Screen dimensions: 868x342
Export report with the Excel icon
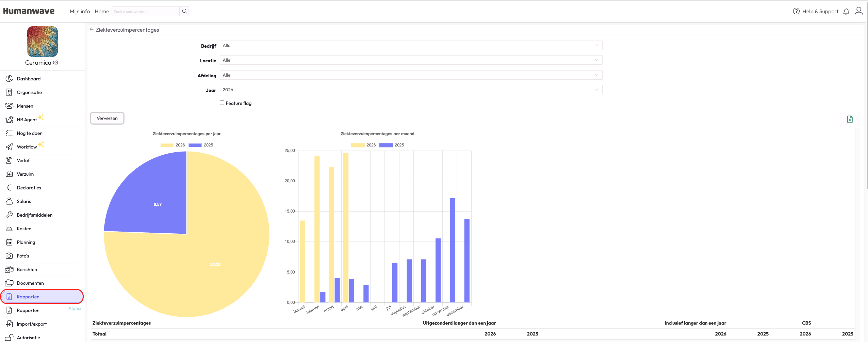pyautogui.click(x=850, y=119)
